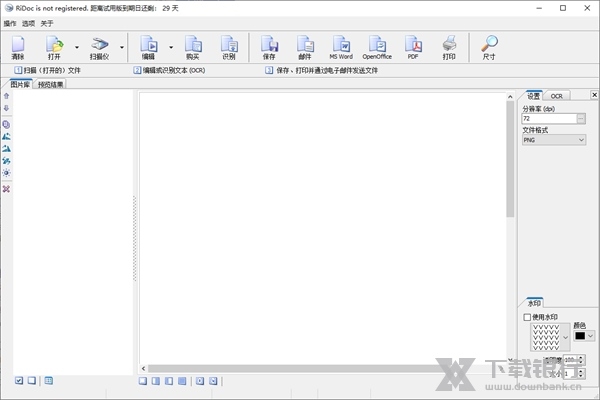Click the 保存 (Save) toolbar icon

pos(269,47)
